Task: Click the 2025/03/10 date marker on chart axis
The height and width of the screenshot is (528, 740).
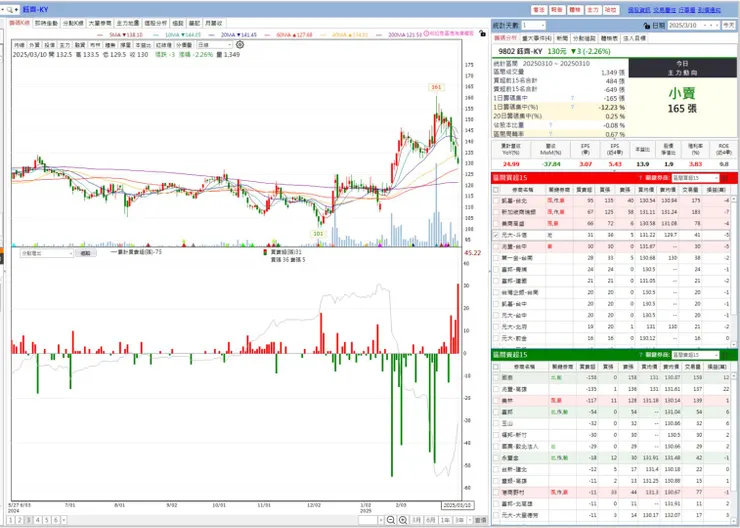Action: 457,505
